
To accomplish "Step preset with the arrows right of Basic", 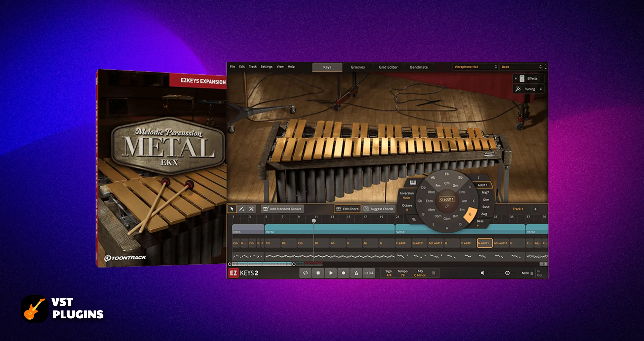I will click(545, 67).
